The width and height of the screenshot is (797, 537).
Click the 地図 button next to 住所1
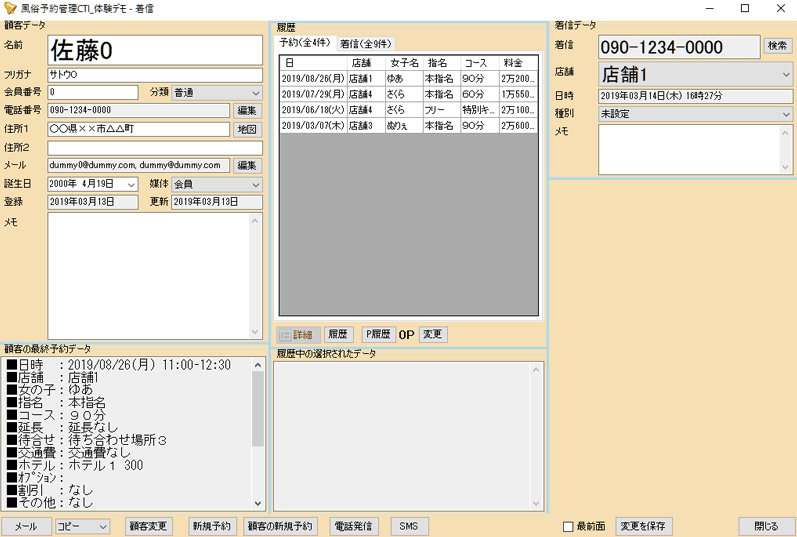pos(247,129)
